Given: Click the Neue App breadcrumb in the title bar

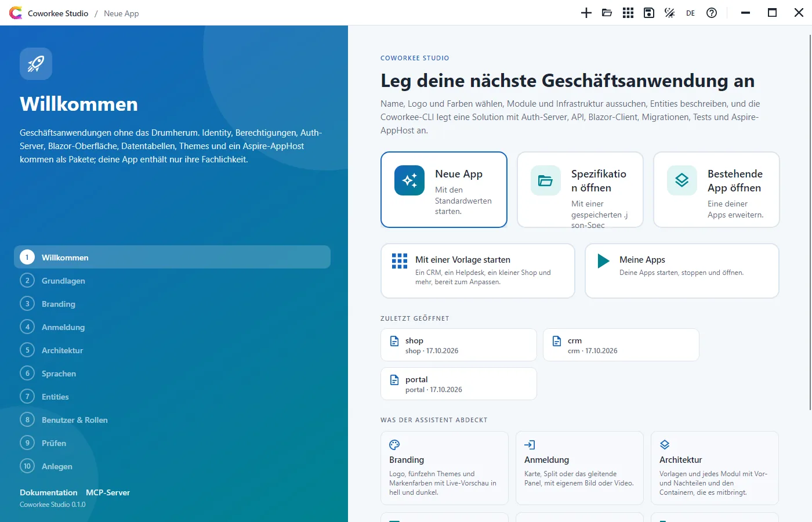Looking at the screenshot, I should click(x=121, y=13).
